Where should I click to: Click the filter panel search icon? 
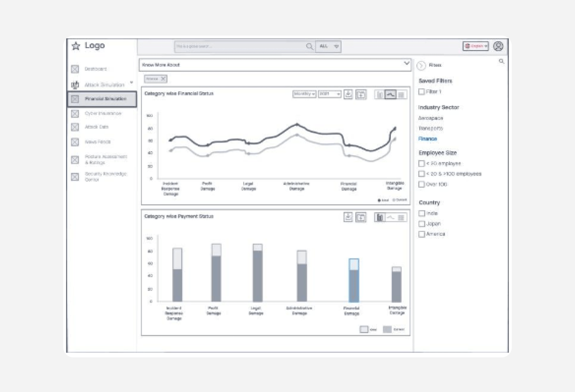point(501,61)
